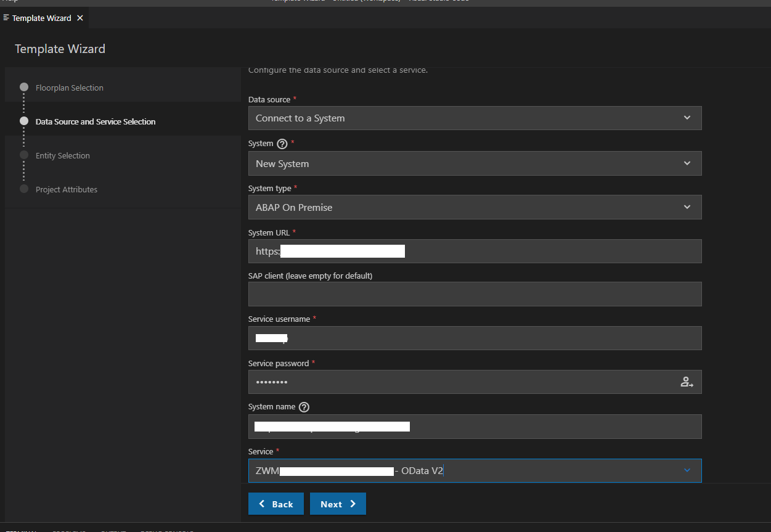The height and width of the screenshot is (532, 771).
Task: Expand the System dropdown showing New System
Action: point(474,164)
